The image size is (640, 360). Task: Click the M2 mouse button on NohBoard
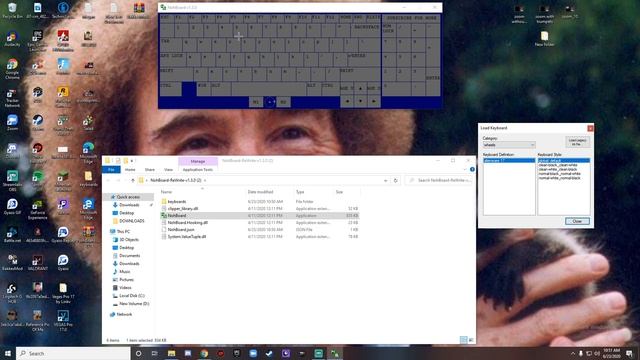click(x=284, y=102)
